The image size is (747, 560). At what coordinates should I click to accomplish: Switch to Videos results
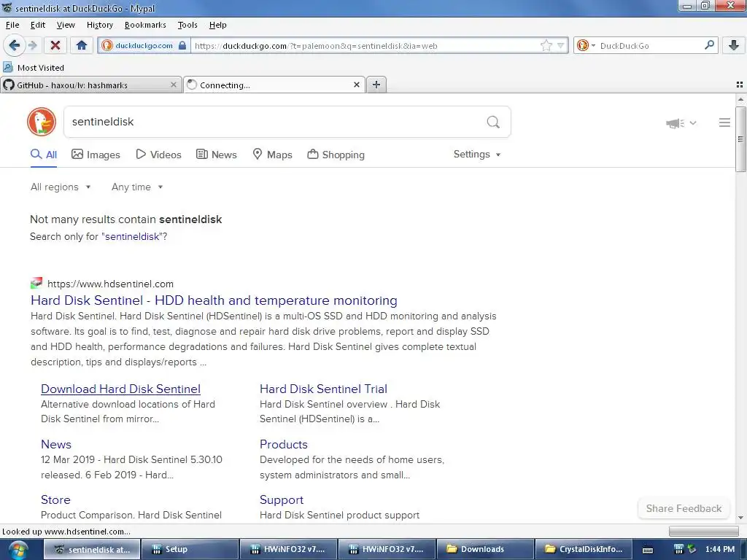click(x=158, y=155)
